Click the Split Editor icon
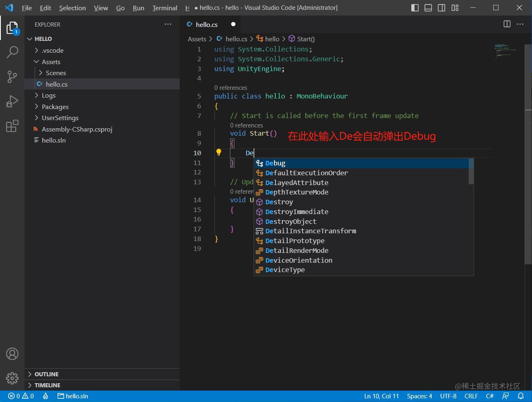532x402 pixels. click(x=507, y=24)
